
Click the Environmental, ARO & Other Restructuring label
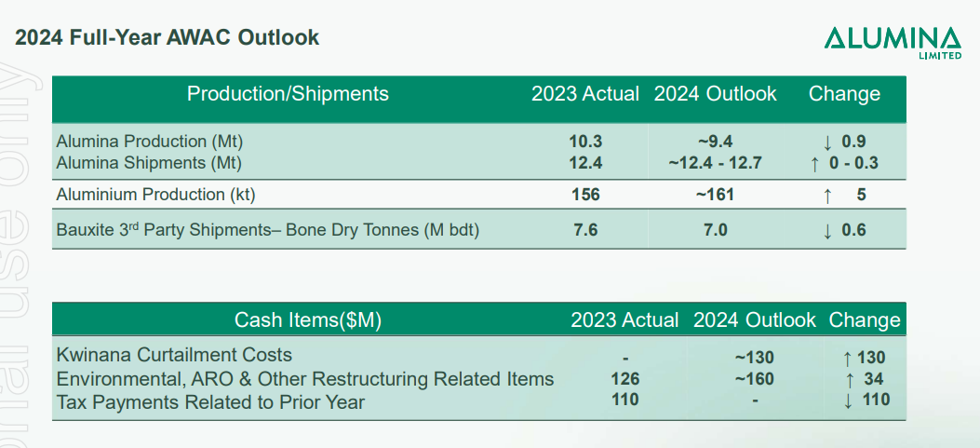305,379
